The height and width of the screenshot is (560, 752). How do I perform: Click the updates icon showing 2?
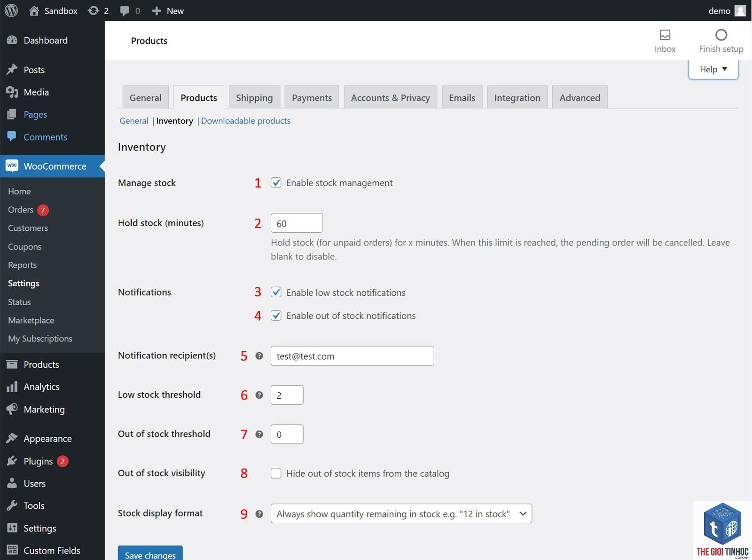click(94, 10)
